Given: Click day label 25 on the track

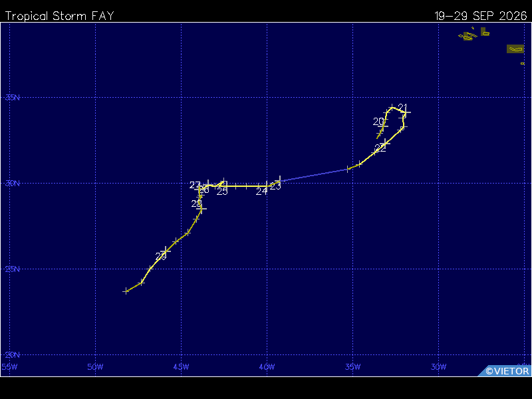Looking at the screenshot, I should [222, 192].
